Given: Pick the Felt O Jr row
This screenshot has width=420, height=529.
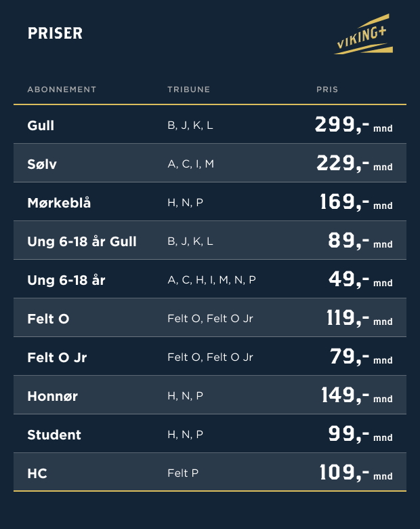Looking at the screenshot, I should [x=210, y=356].
